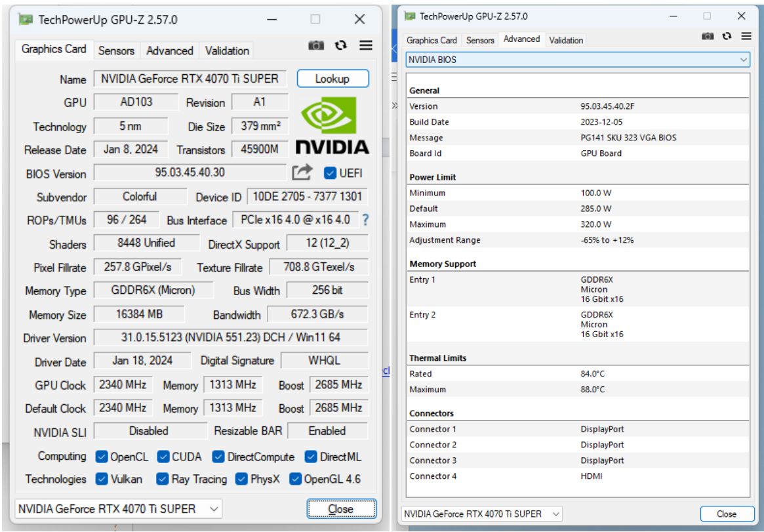Click the Subvendor field showing Colorful
Image resolution: width=764 pixels, height=532 pixels.
click(x=140, y=196)
